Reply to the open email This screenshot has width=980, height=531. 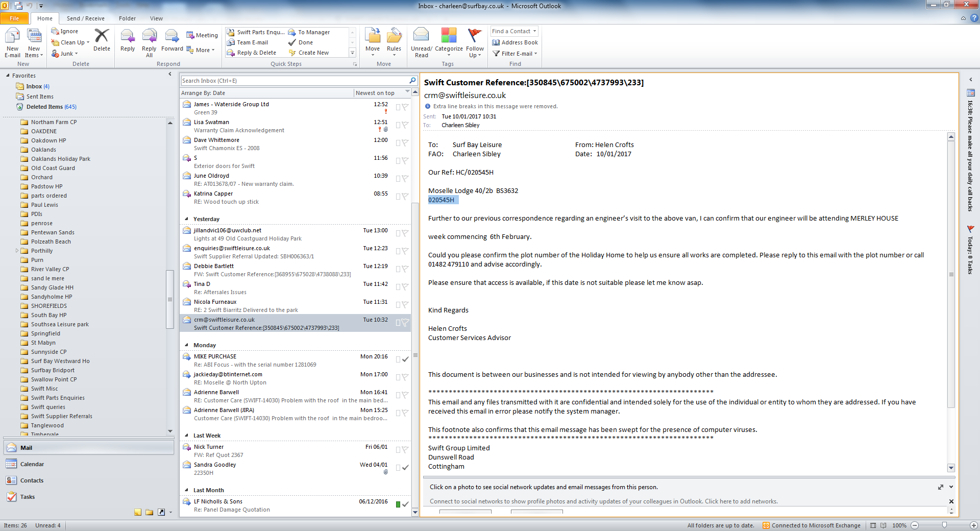(128, 40)
